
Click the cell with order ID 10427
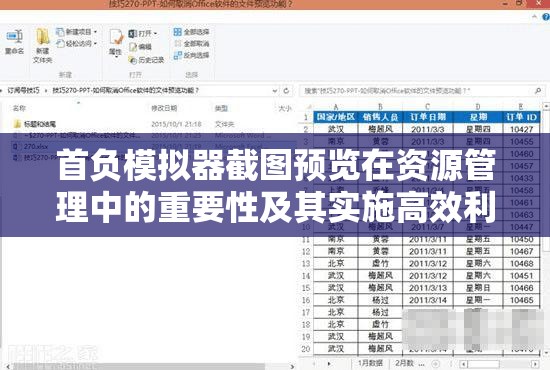(x=521, y=129)
